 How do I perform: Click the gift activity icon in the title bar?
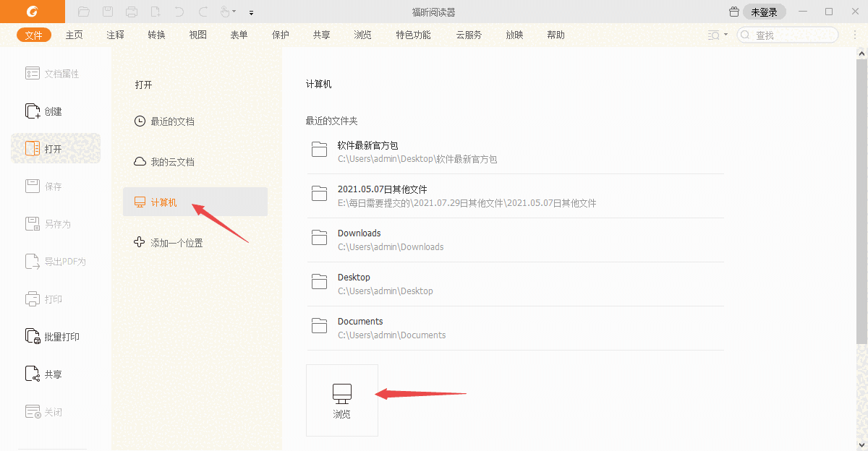733,12
